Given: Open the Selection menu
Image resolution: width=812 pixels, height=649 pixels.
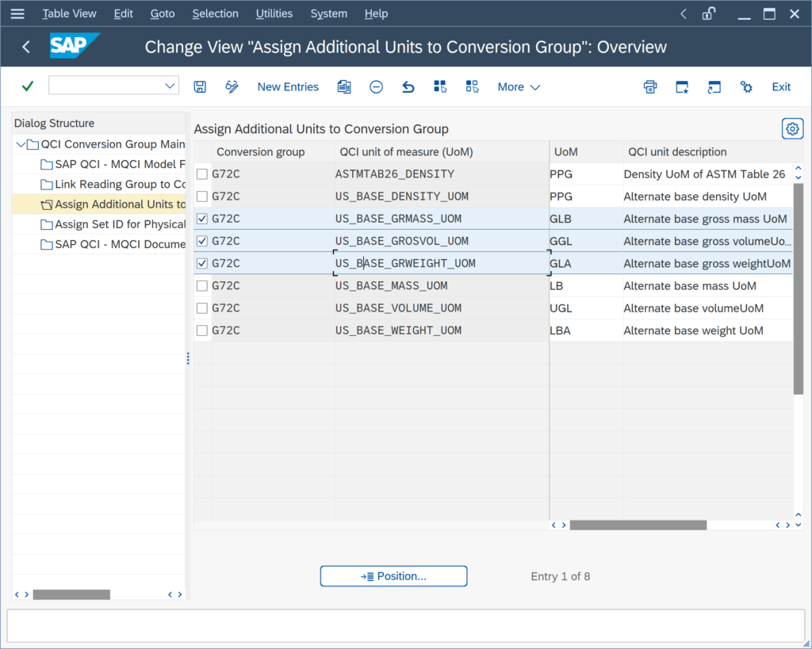Looking at the screenshot, I should [216, 14].
